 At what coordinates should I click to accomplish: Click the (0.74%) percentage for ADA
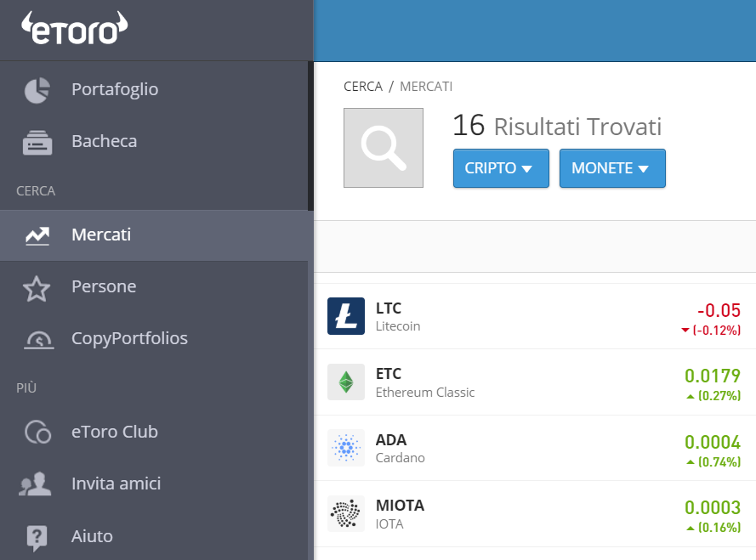(x=719, y=462)
